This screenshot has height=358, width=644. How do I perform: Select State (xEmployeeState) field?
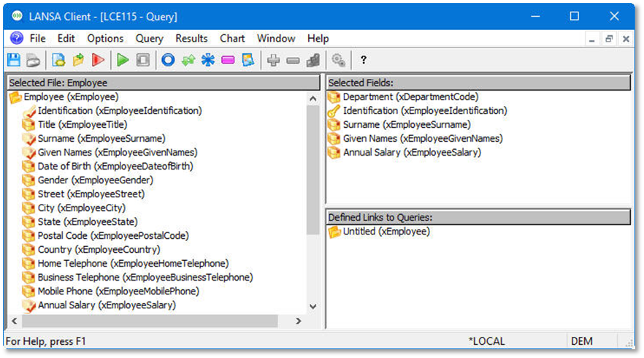coord(80,222)
